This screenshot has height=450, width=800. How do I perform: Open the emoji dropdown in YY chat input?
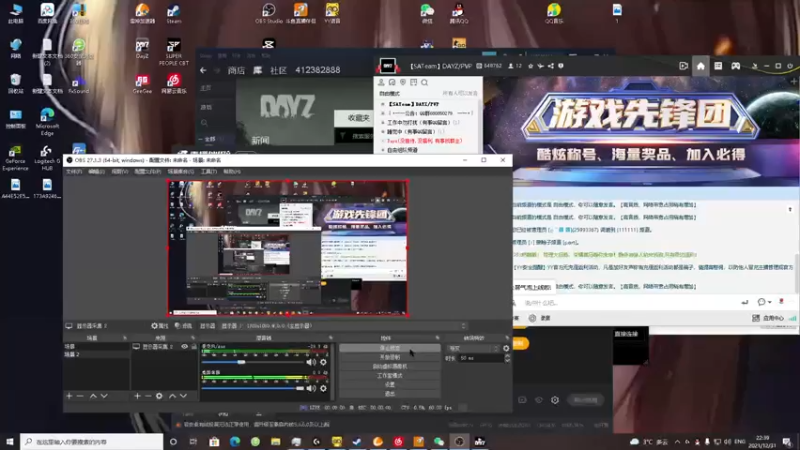pos(764,302)
